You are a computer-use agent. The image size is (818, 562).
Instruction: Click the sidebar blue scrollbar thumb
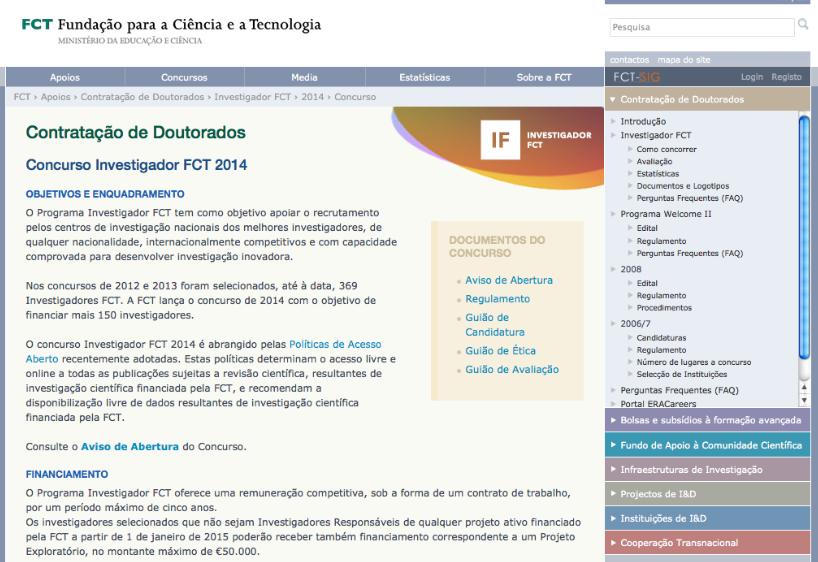[x=804, y=237]
